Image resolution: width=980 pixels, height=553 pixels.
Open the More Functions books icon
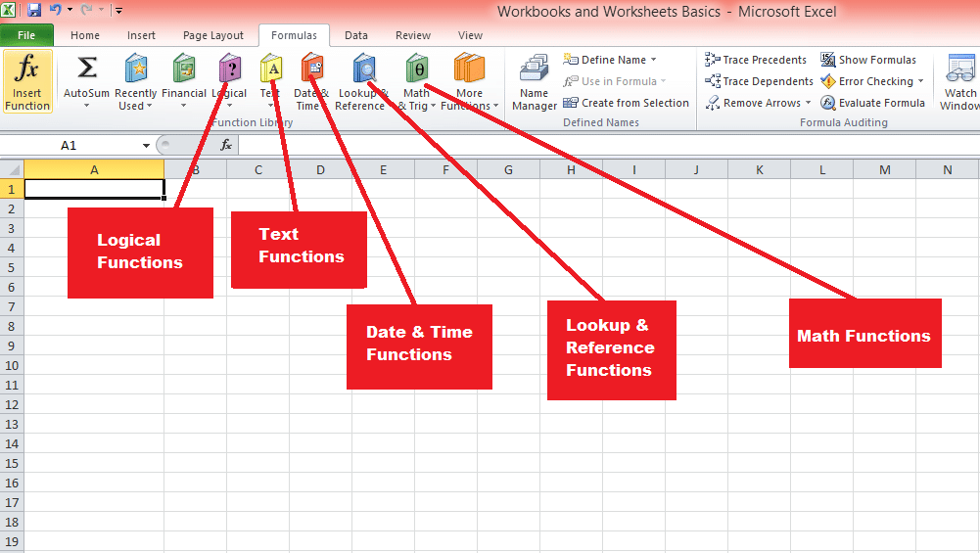(469, 68)
